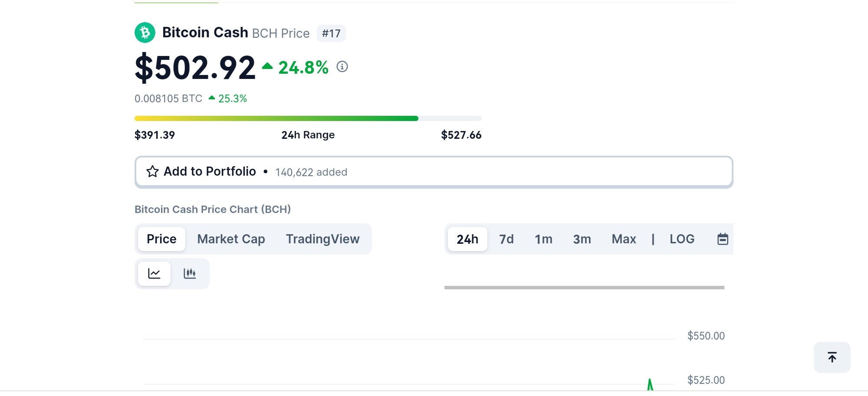Select the Price chart tab

[161, 239]
